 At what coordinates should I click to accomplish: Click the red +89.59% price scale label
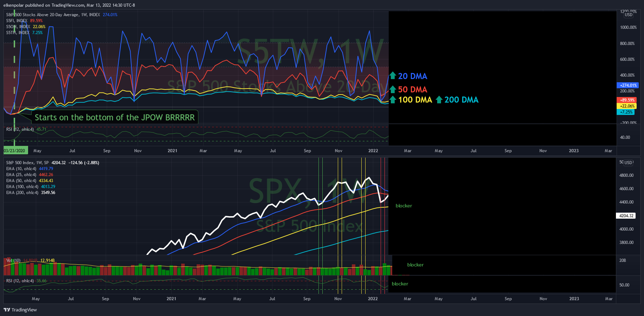click(x=626, y=100)
